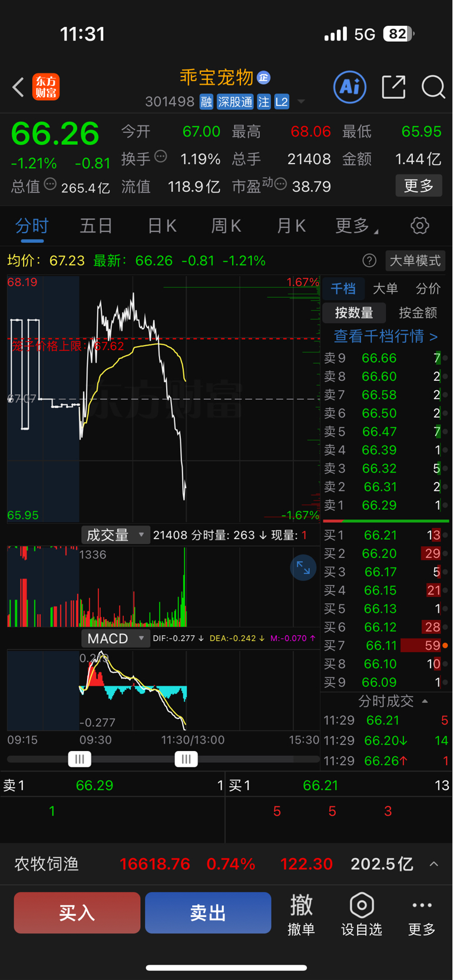Tap the 农牧饲渔 sector name
The width and height of the screenshot is (453, 980).
pos(47,864)
